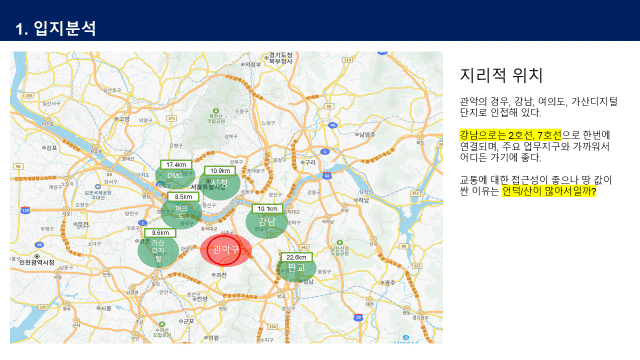Click the yellow 314 road sign

click(347, 60)
